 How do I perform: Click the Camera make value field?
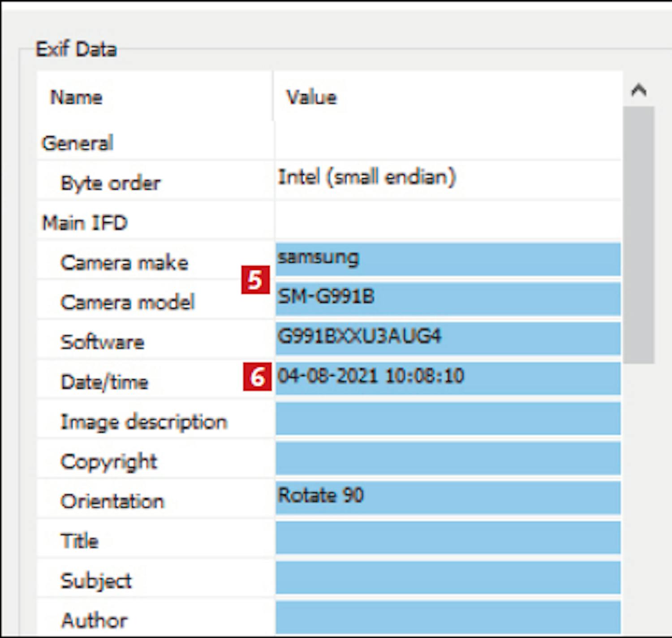448,259
